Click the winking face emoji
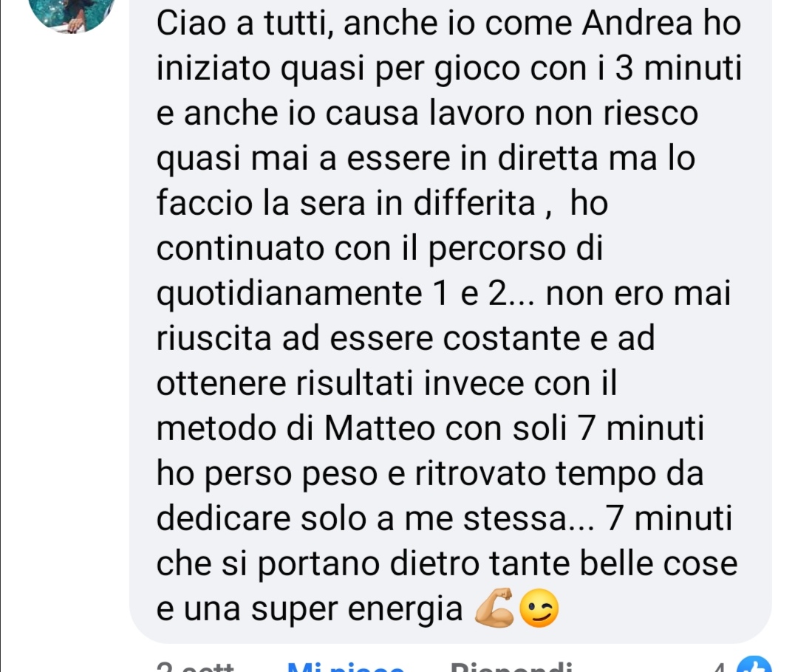 (539, 608)
